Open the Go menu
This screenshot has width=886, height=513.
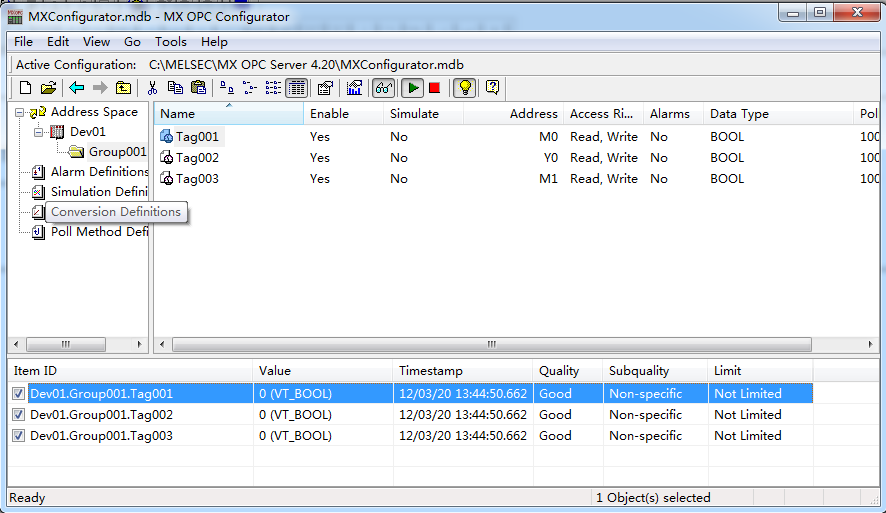(132, 42)
